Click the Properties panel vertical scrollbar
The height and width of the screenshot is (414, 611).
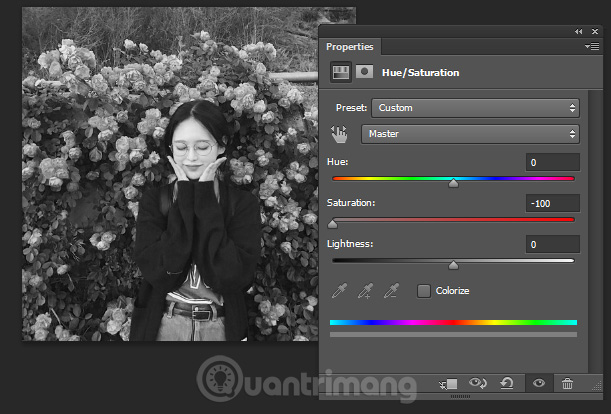tap(595, 231)
